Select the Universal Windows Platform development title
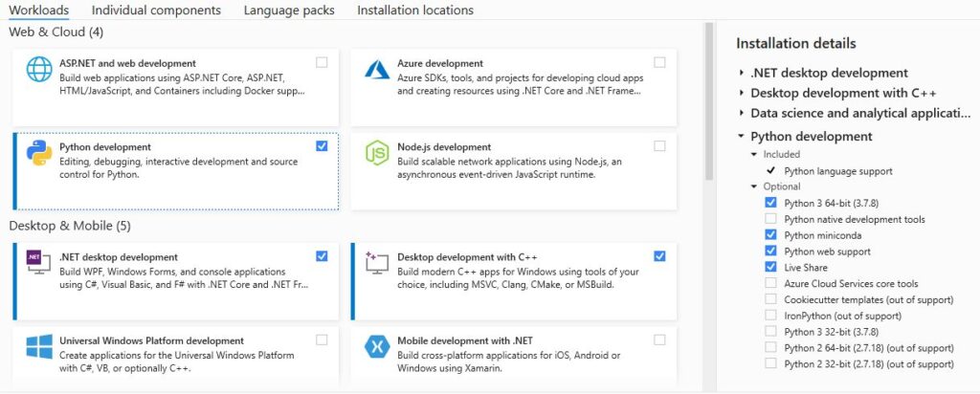Screen dimensions: 980x394 click(152, 341)
